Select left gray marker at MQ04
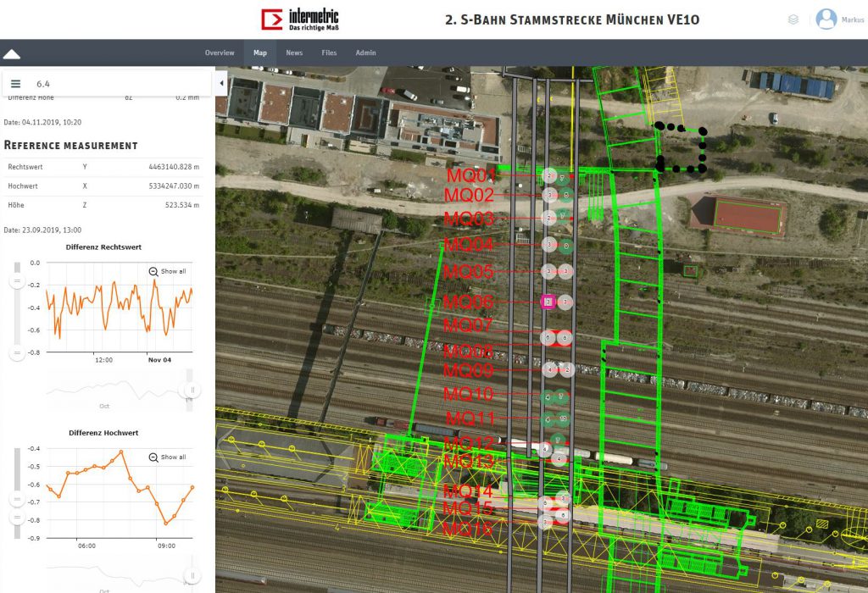This screenshot has height=593, width=868. [549, 244]
